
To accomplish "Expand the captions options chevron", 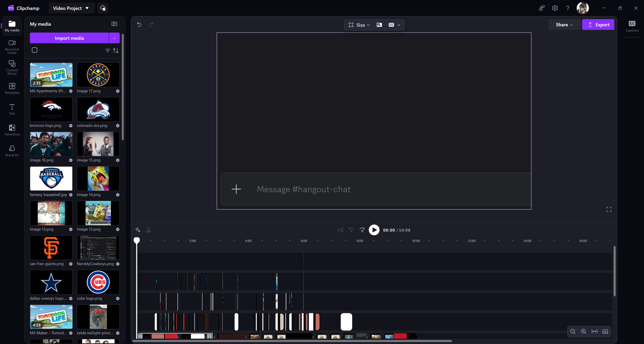I will coord(399,25).
